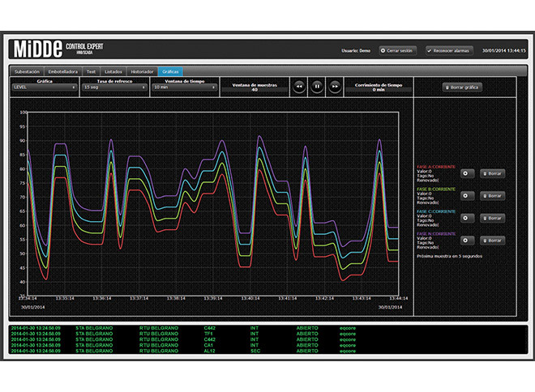Click Borrar gráfica to clear the chart
Viewport: 535px width, 392px height.
[x=463, y=86]
